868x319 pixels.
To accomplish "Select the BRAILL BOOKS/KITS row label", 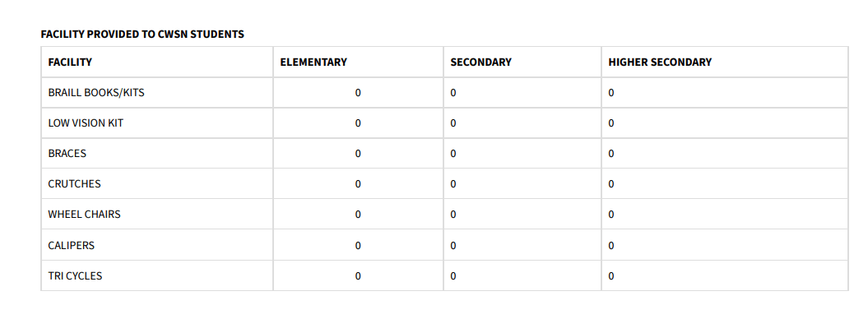I will pyautogui.click(x=96, y=92).
